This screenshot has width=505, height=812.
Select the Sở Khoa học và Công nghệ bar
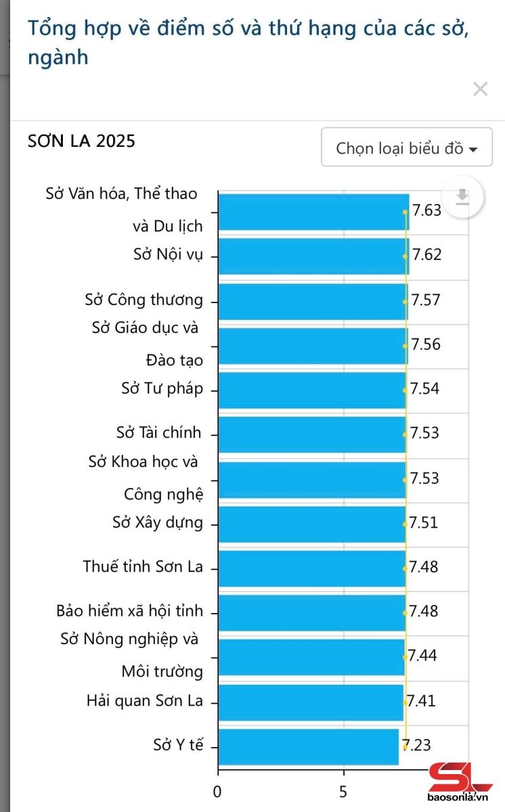pyautogui.click(x=312, y=479)
